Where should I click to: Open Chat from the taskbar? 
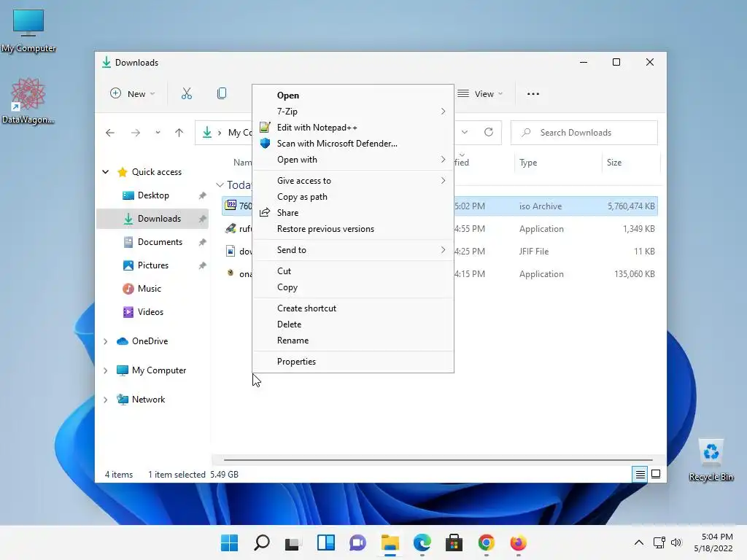pos(357,542)
